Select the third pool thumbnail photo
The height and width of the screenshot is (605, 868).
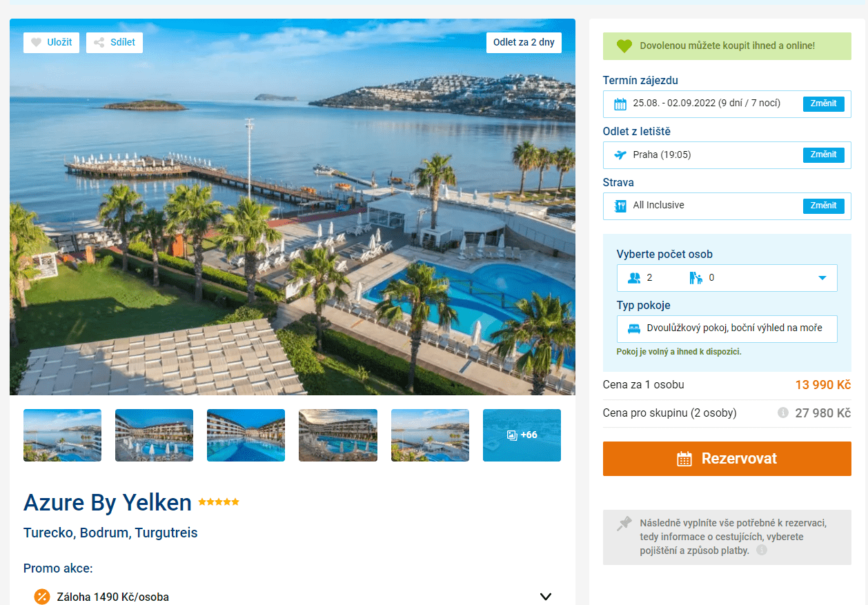tap(246, 435)
